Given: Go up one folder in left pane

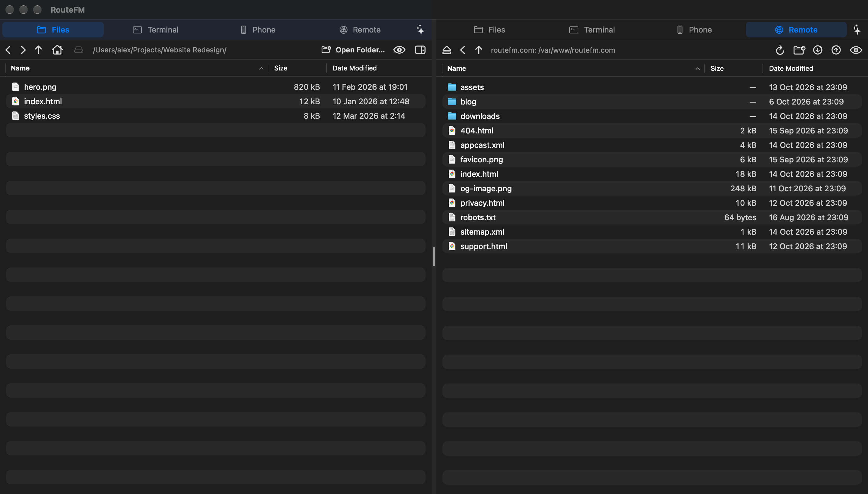Looking at the screenshot, I should coord(38,50).
